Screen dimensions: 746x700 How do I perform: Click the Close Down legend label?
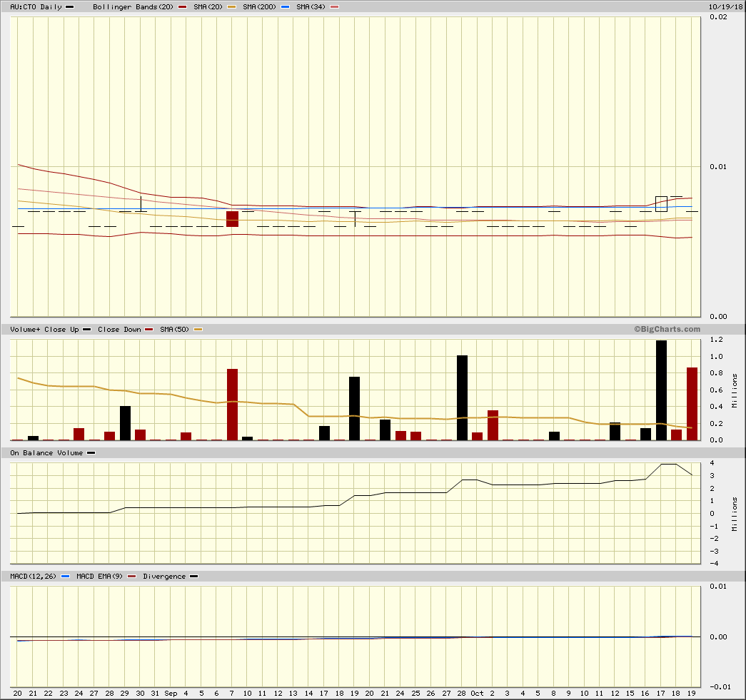tap(119, 330)
